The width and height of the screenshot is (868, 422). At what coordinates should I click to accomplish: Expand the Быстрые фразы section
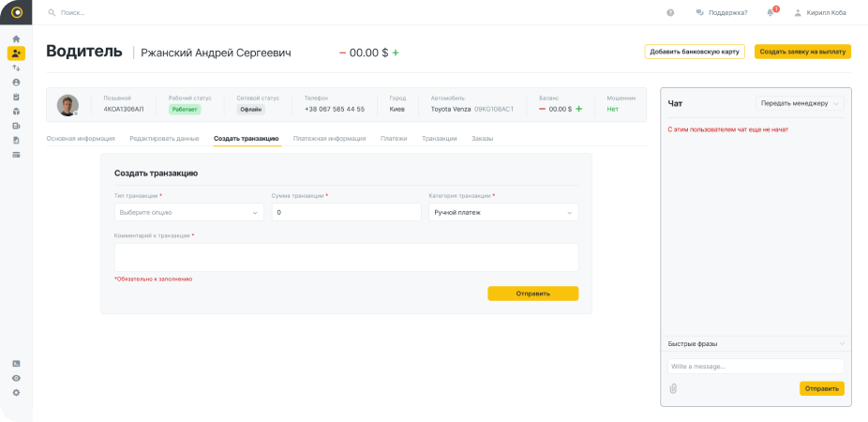tap(756, 344)
